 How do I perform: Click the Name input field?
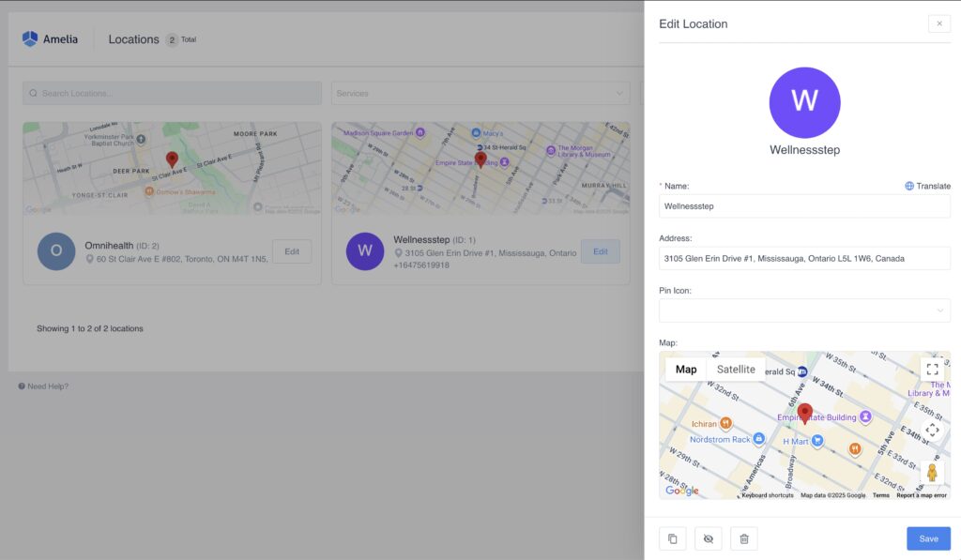(804, 205)
